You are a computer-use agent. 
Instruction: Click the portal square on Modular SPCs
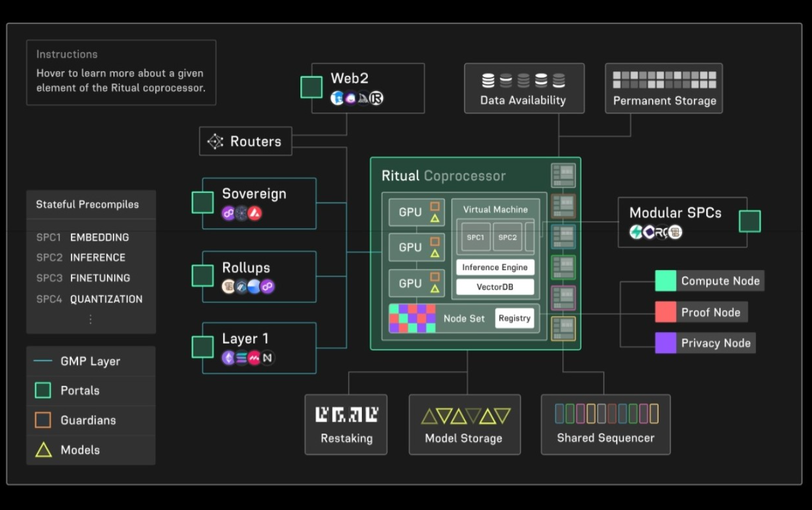(x=750, y=221)
